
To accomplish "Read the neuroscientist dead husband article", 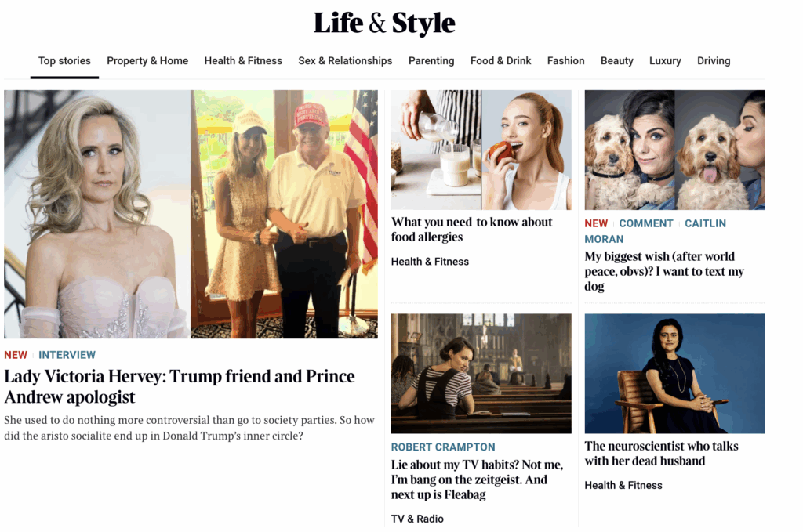I will (661, 454).
